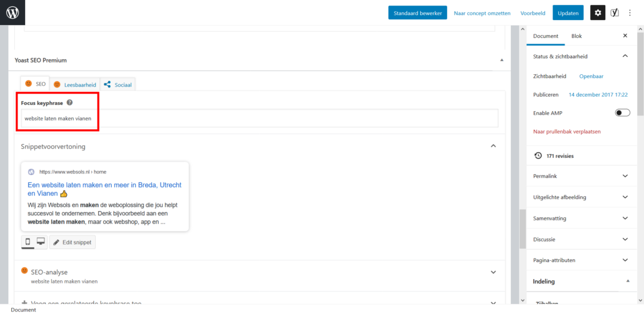Switch to the Leesbaarheid tab
The width and height of the screenshot is (644, 314).
[x=75, y=84]
